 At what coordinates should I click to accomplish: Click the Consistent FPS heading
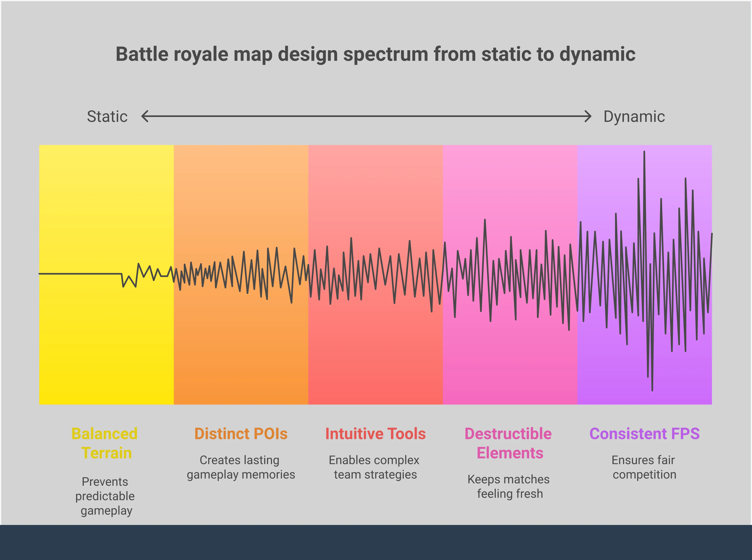644,434
